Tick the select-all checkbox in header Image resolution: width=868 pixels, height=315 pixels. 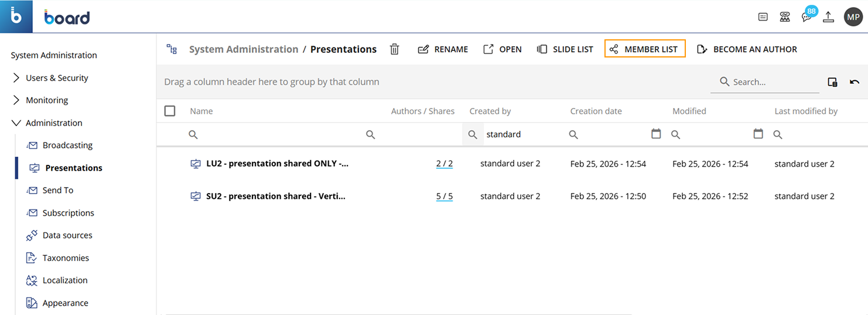[x=170, y=111]
